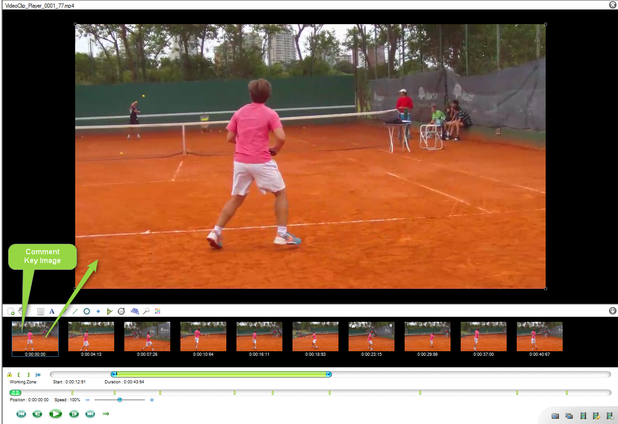Click the snapshot camera icon
The height and width of the screenshot is (424, 618).
point(556,415)
